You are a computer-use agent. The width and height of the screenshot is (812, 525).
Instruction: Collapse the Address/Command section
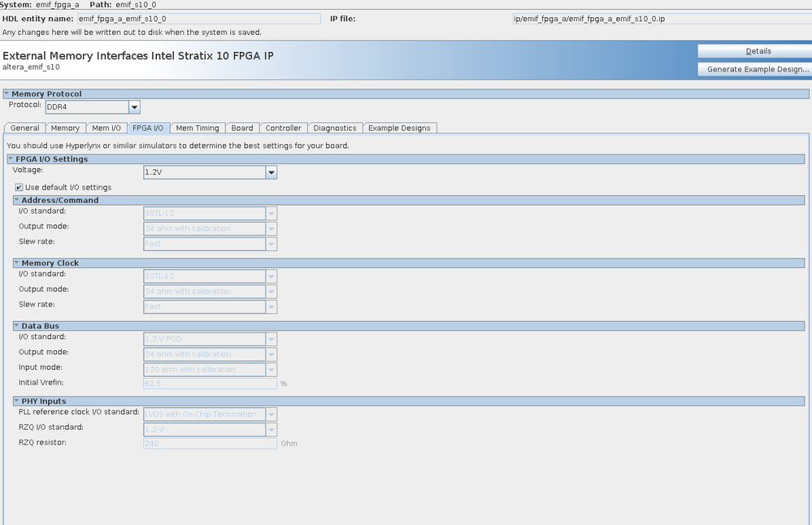coord(16,200)
